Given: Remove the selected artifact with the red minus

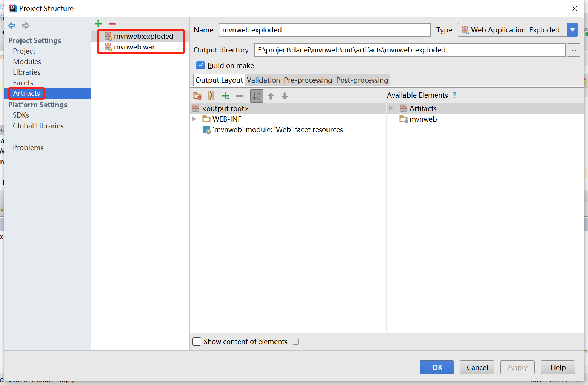Looking at the screenshot, I should (x=112, y=24).
